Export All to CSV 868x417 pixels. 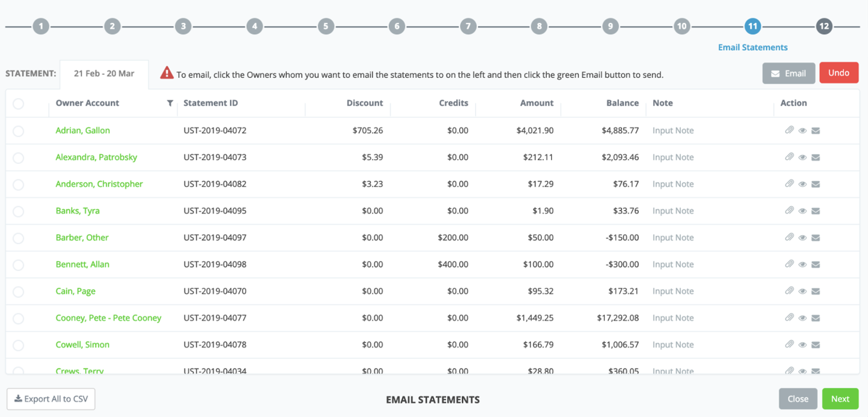point(51,399)
